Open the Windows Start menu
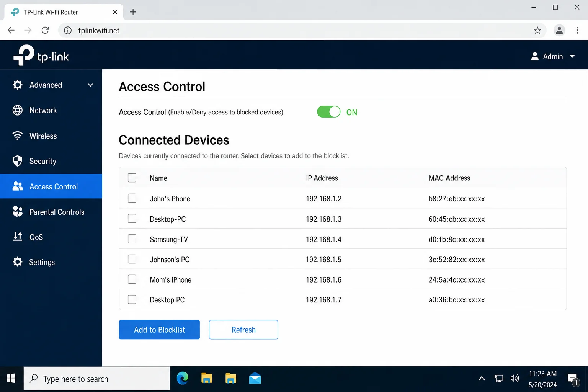This screenshot has height=392, width=588. click(11, 379)
